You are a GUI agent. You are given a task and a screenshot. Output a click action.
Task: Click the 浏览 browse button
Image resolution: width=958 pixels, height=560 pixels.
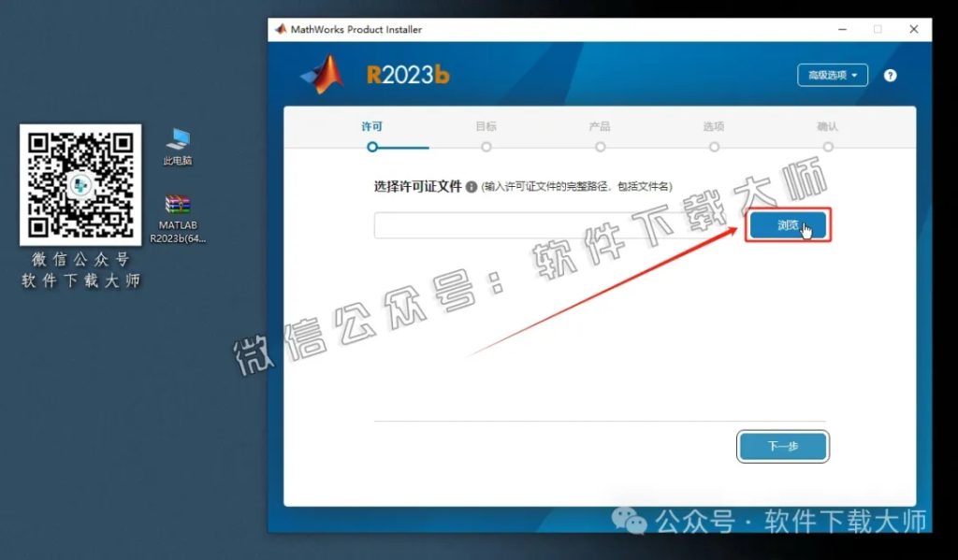(x=787, y=225)
